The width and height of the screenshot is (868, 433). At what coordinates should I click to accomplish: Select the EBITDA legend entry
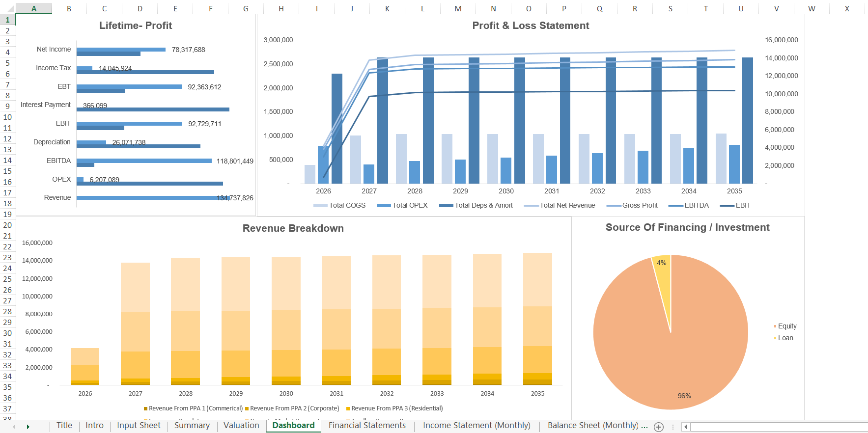(689, 205)
